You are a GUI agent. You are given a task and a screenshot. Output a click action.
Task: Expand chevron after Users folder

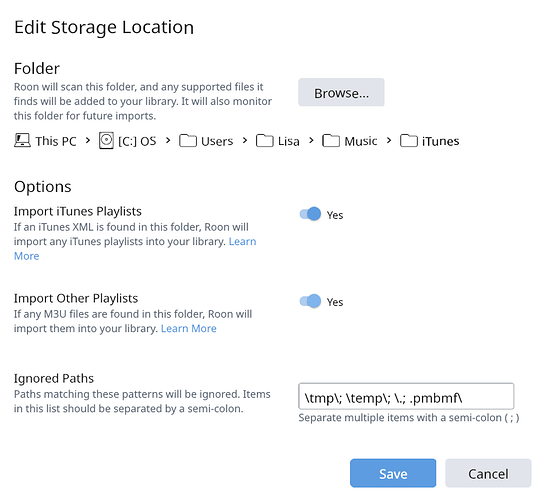tap(245, 141)
